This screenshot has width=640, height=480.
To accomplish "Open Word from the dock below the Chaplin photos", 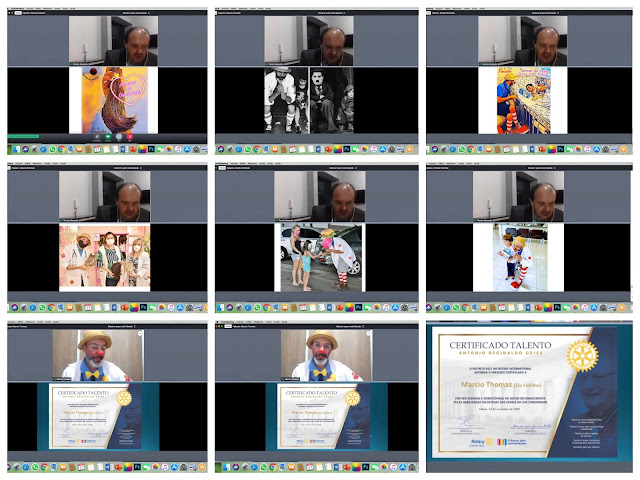I will click(x=318, y=149).
